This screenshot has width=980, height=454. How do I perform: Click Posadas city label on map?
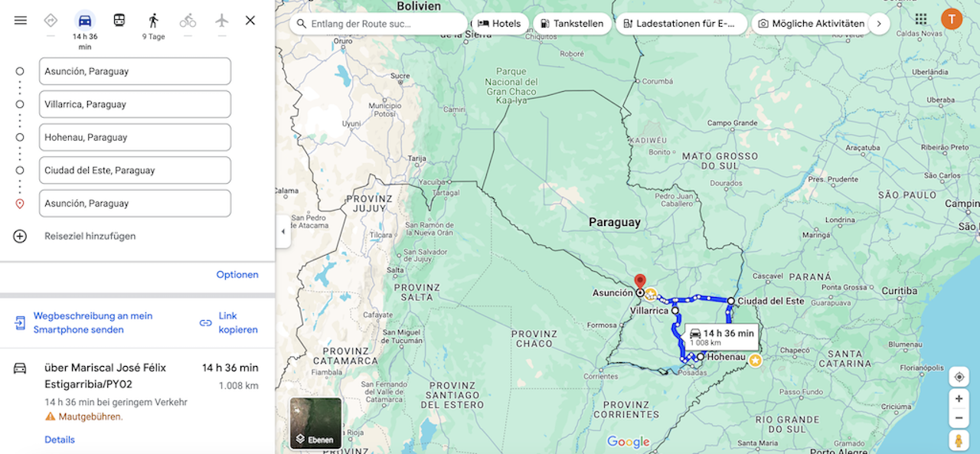point(691,373)
